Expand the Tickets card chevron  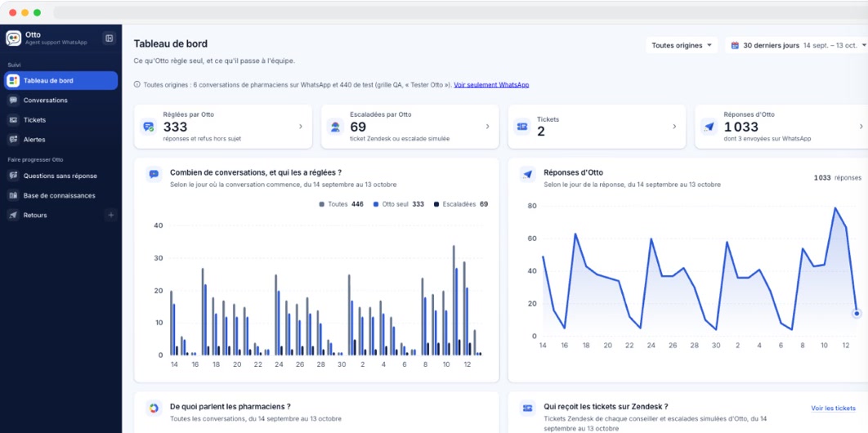pos(674,127)
